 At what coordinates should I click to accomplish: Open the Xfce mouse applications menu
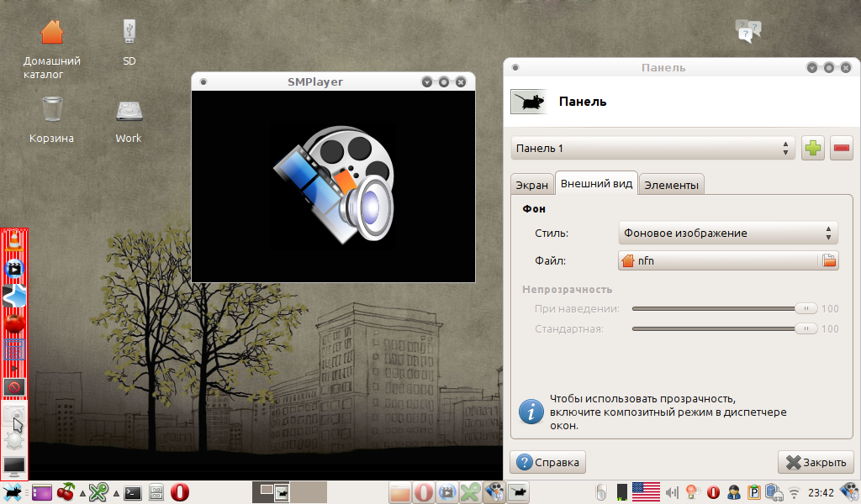coord(12,492)
